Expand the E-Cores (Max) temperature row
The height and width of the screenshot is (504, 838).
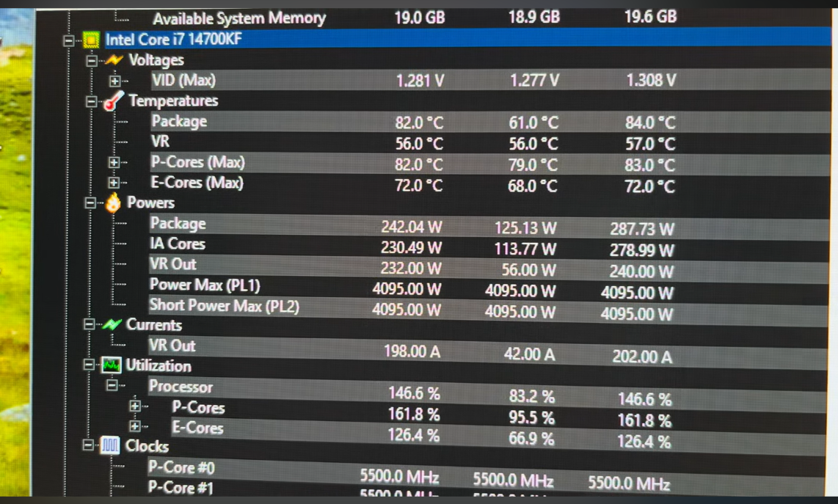point(113,182)
